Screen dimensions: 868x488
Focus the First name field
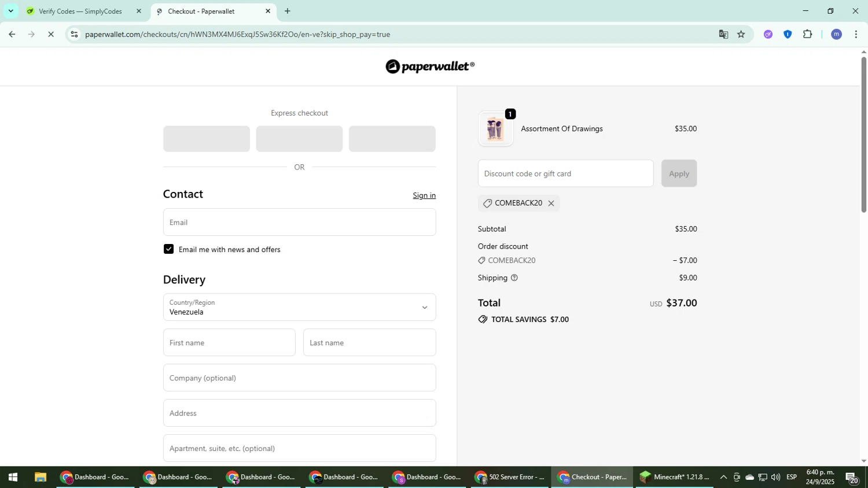coord(229,342)
